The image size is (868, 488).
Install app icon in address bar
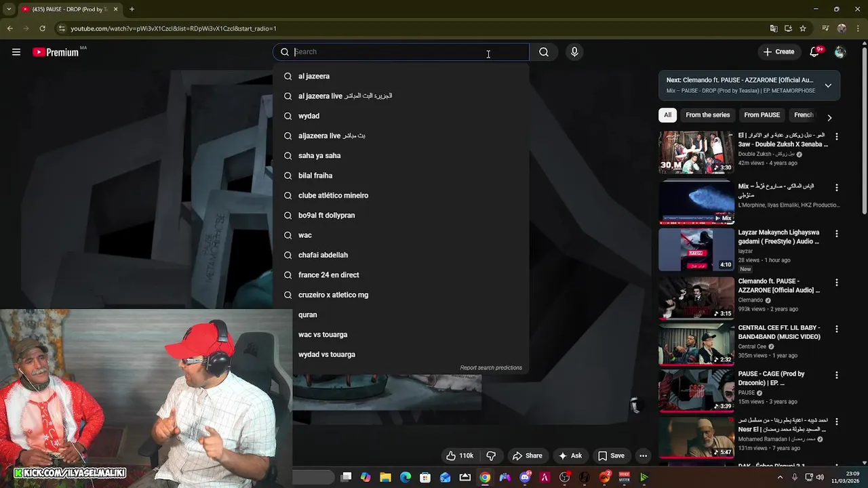point(788,28)
